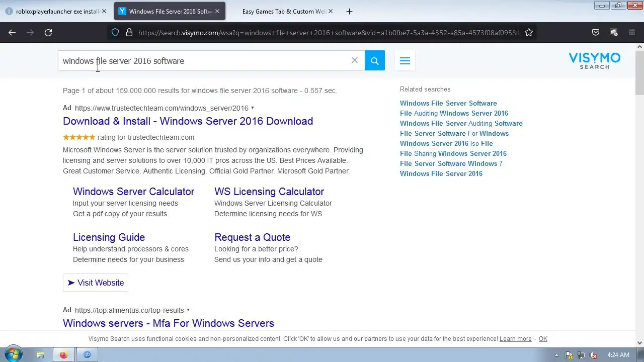Viewport: 644px width, 362px height.
Task: Click the Learn more cookie link
Action: point(515,339)
